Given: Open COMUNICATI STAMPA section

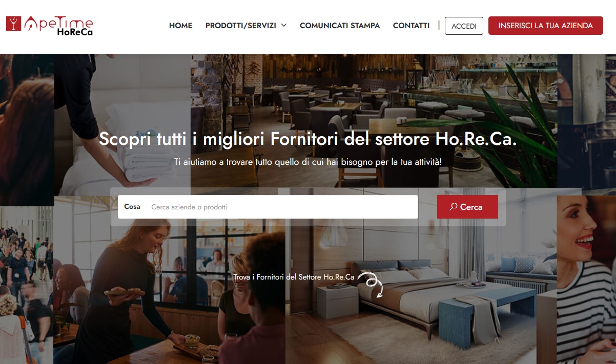Looking at the screenshot, I should coord(340,26).
